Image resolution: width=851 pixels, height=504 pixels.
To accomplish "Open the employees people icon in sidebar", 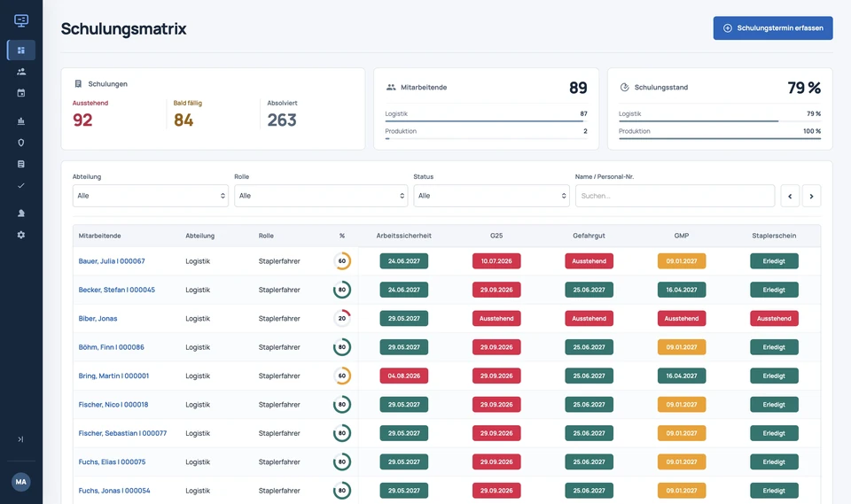I will tap(21, 72).
